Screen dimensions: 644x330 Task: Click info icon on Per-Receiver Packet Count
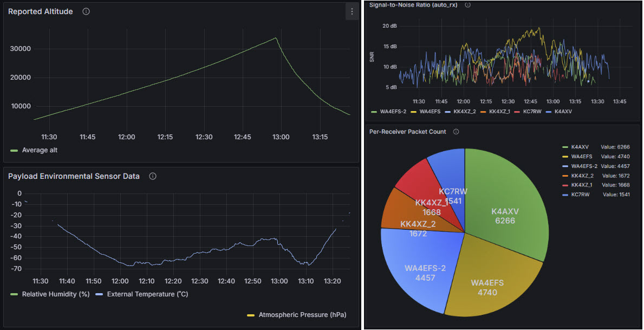(456, 131)
